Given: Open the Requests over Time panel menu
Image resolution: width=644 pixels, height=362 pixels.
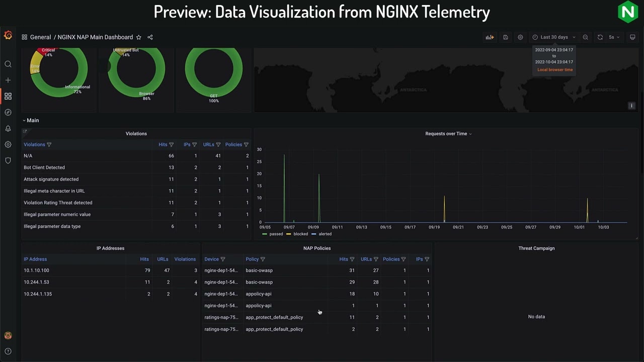Looking at the screenshot, I should point(448,134).
